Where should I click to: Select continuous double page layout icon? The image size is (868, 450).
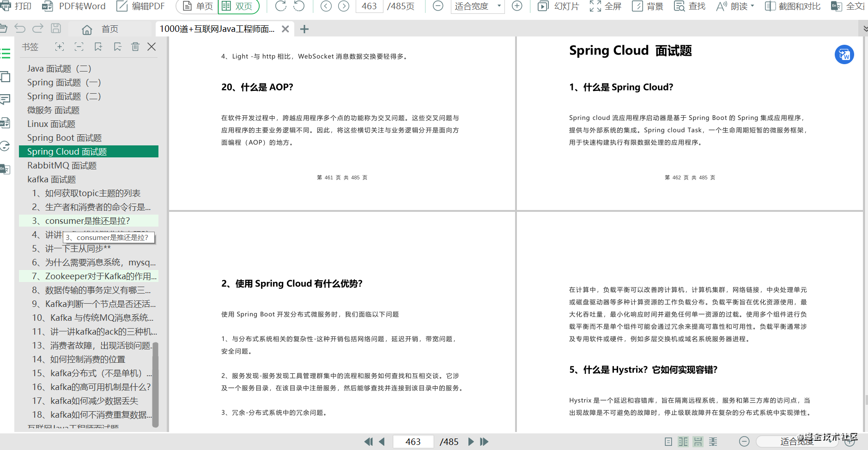[x=713, y=442]
